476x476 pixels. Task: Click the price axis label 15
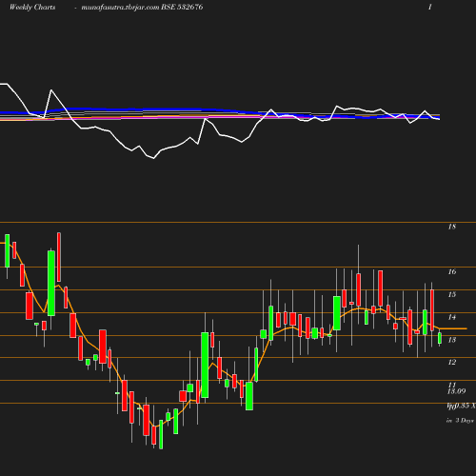[x=452, y=294]
